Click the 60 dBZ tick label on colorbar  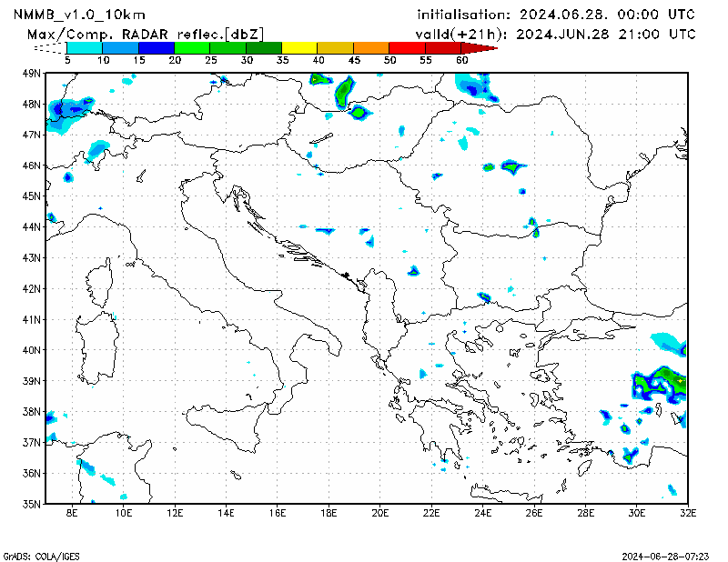461,59
